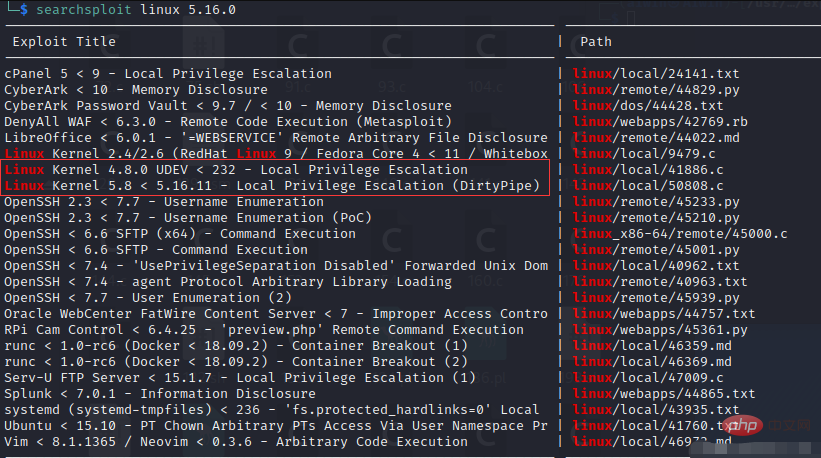The image size is (821, 458).
Task: Click the path 'linux/remote/45210.py'
Action: click(x=656, y=217)
